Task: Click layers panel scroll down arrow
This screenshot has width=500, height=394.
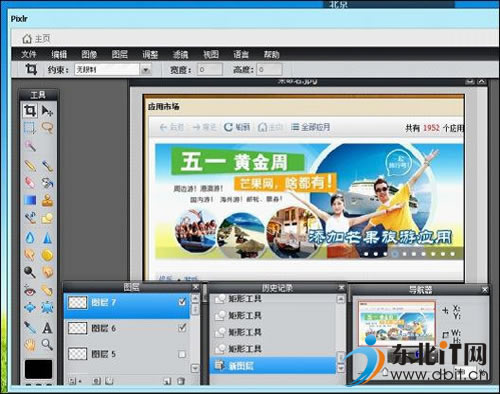Action: (x=195, y=368)
